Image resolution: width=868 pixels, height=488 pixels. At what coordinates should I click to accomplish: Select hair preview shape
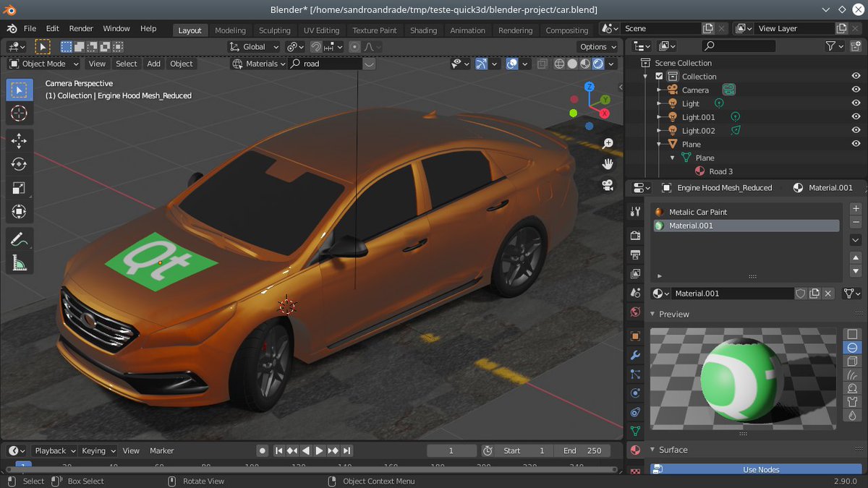coord(852,375)
